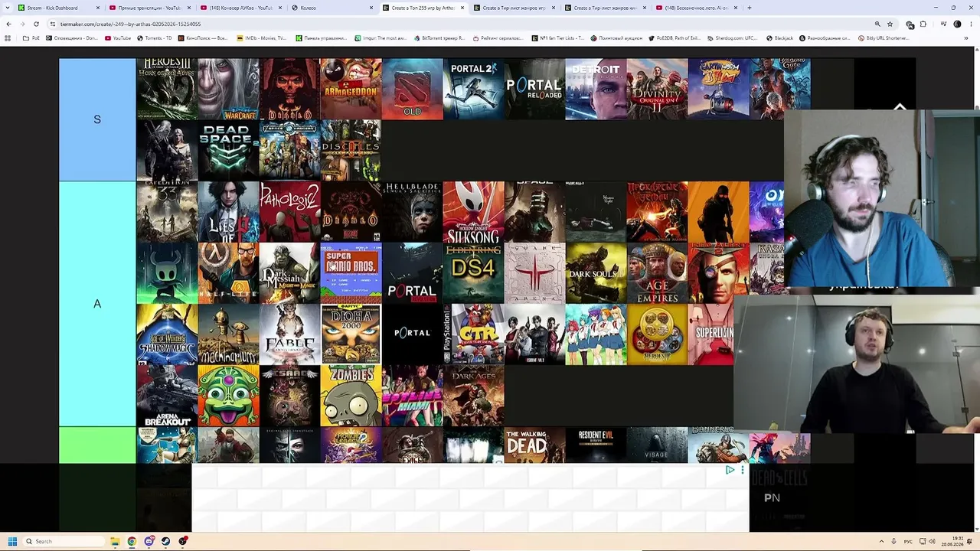Screen dimensions: 980x551
Task: Reload the tiermaker page
Action: (x=36, y=24)
